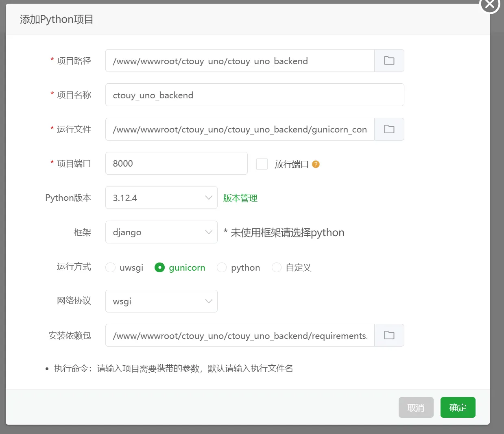The width and height of the screenshot is (504, 434).
Task: Open the Python版本 3.12.4 dropdown
Action: tap(161, 197)
